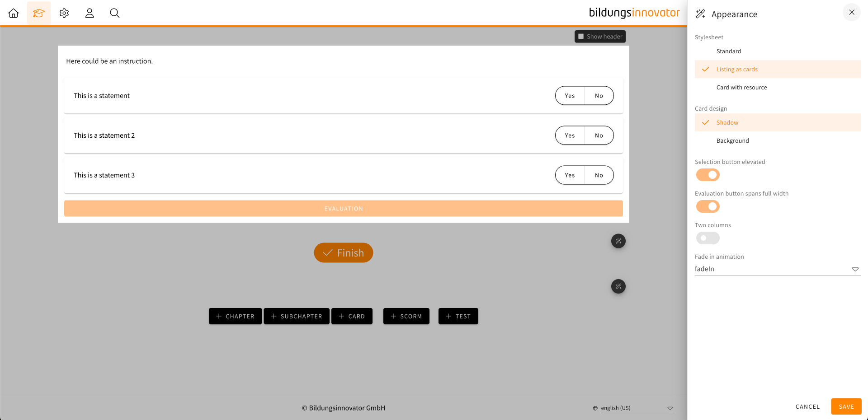Viewport: 868px width, 420px height.
Task: Answer Yes for This is a statement 2
Action: click(x=570, y=135)
